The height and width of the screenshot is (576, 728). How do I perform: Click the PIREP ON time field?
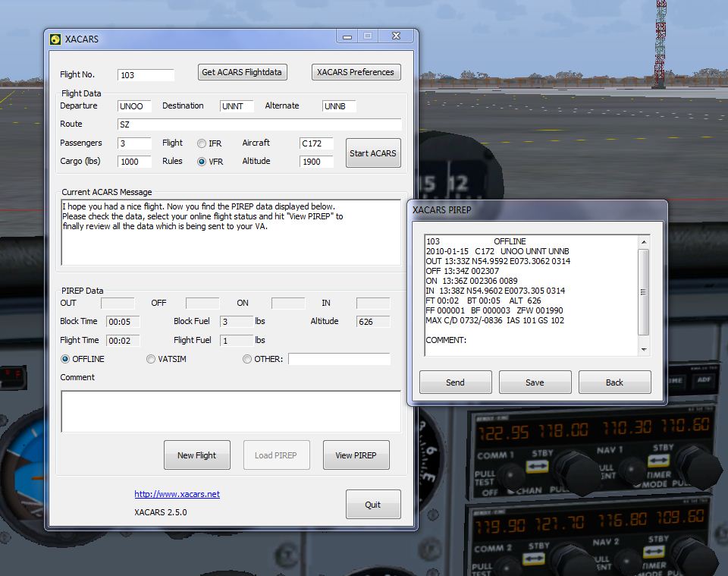[x=288, y=304]
